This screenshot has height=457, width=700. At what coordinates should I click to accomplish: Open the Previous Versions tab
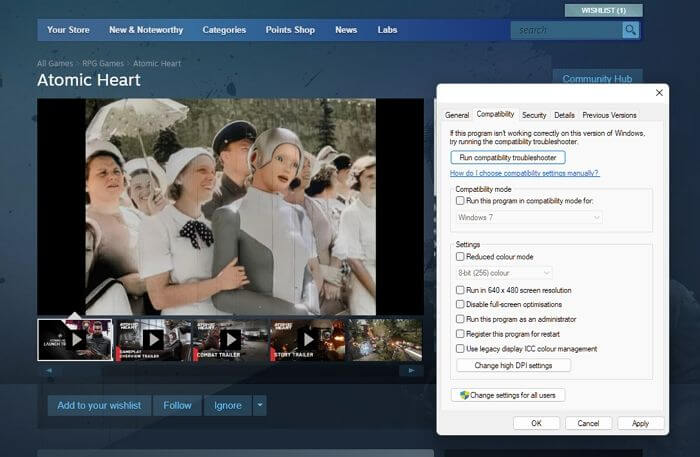pyautogui.click(x=609, y=115)
